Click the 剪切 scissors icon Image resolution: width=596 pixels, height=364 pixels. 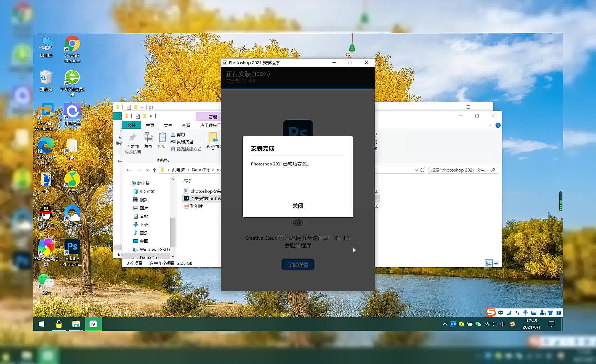pyautogui.click(x=173, y=135)
